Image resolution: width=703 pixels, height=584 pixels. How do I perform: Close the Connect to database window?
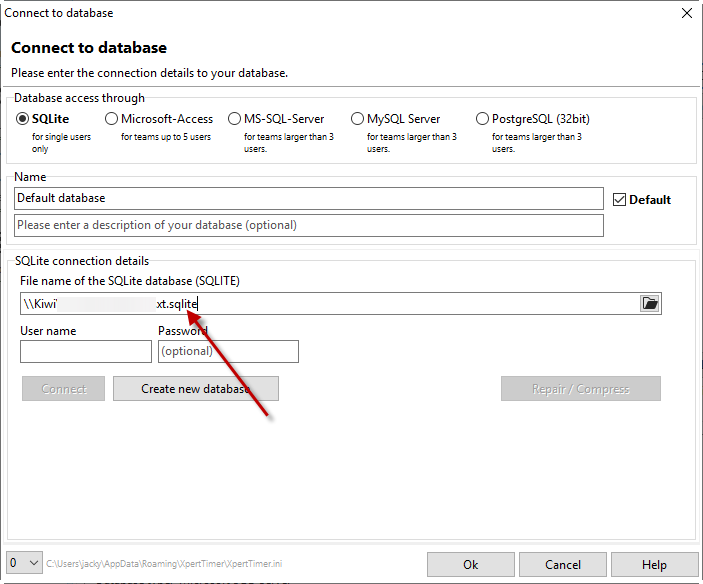[686, 13]
